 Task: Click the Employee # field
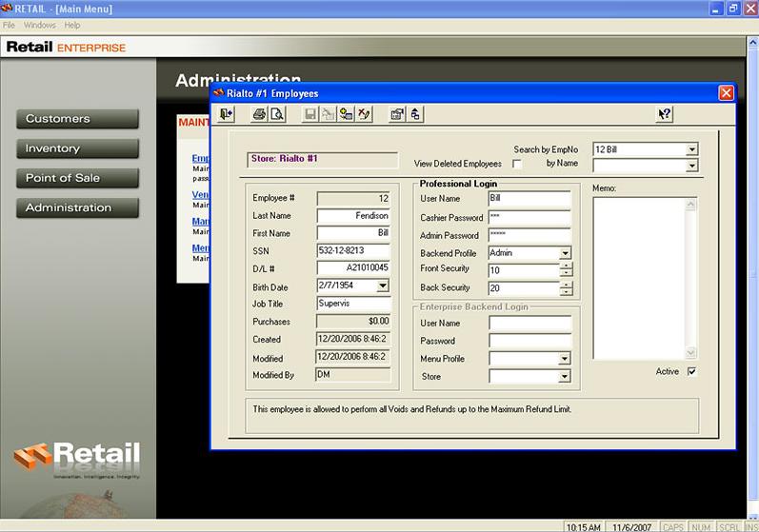(353, 198)
